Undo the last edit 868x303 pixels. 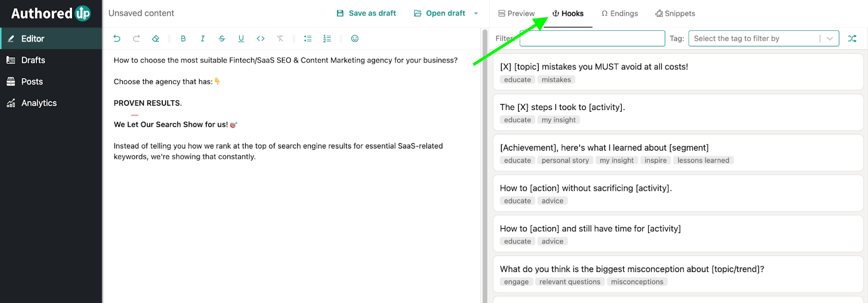point(117,38)
